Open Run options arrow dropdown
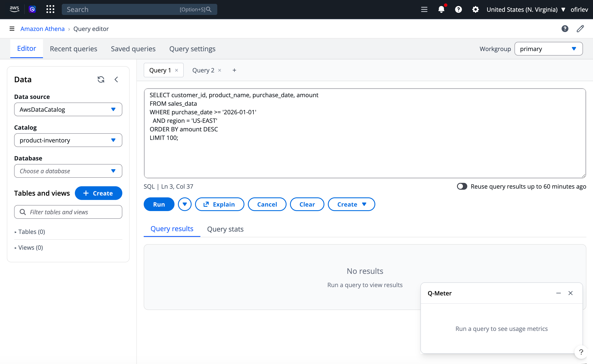 click(185, 204)
